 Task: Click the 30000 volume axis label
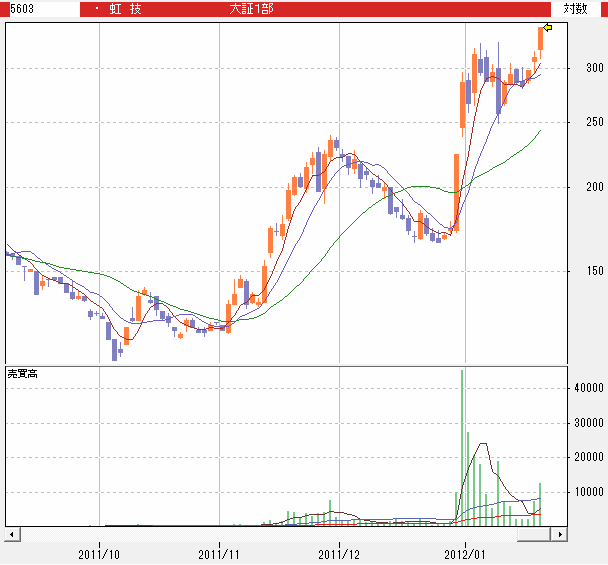[589, 423]
